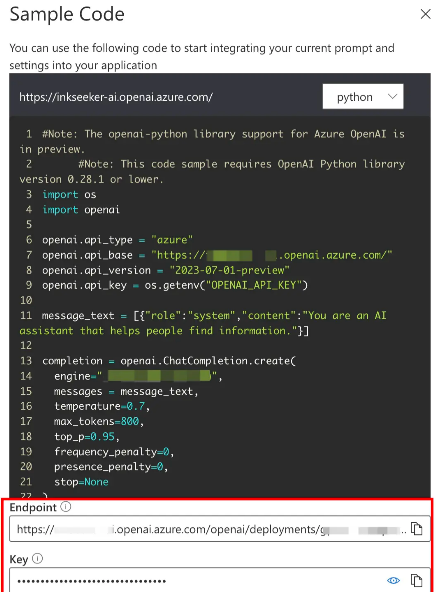
Task: Reveal the hidden Key with eye icon
Action: [393, 580]
